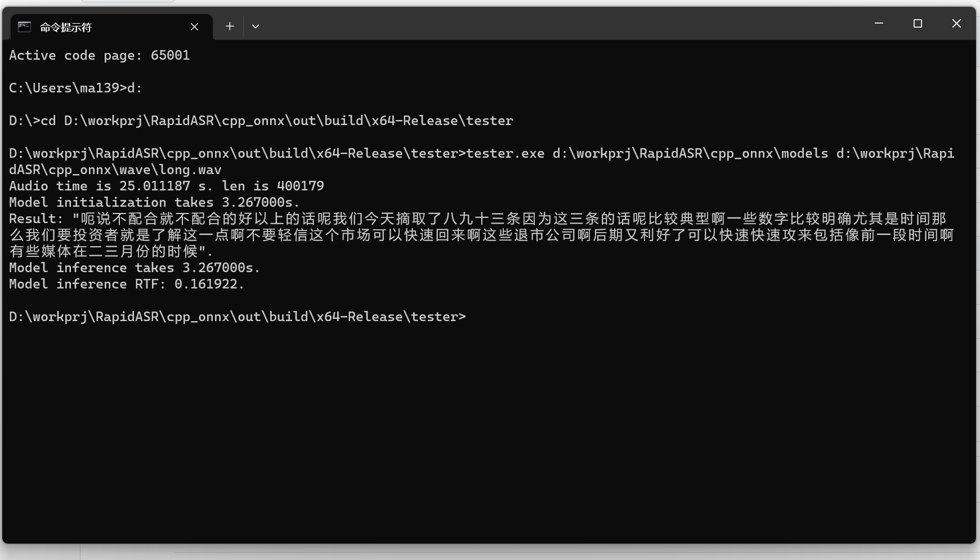980x560 pixels.
Task: Close the 命令提示符 tab via its X
Action: (x=194, y=26)
